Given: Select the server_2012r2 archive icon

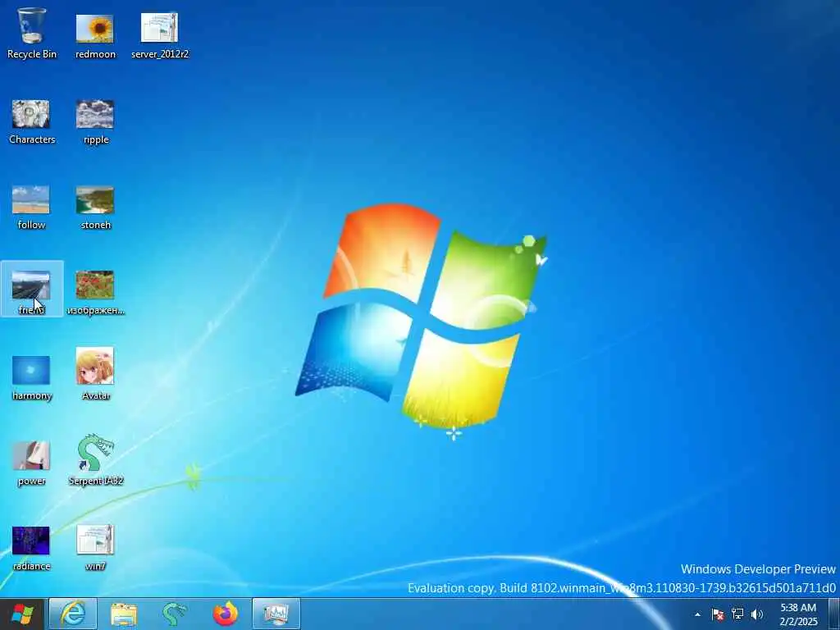Looking at the screenshot, I should click(160, 35).
